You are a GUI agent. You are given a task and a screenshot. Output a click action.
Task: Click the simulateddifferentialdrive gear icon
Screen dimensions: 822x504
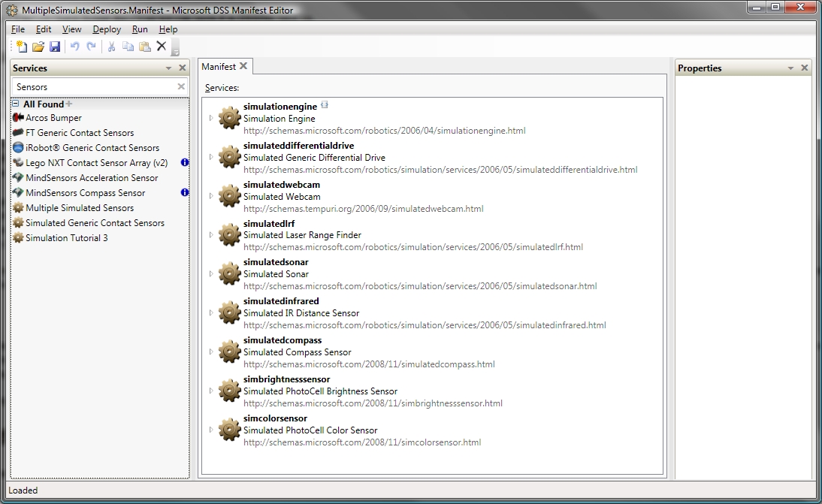229,157
